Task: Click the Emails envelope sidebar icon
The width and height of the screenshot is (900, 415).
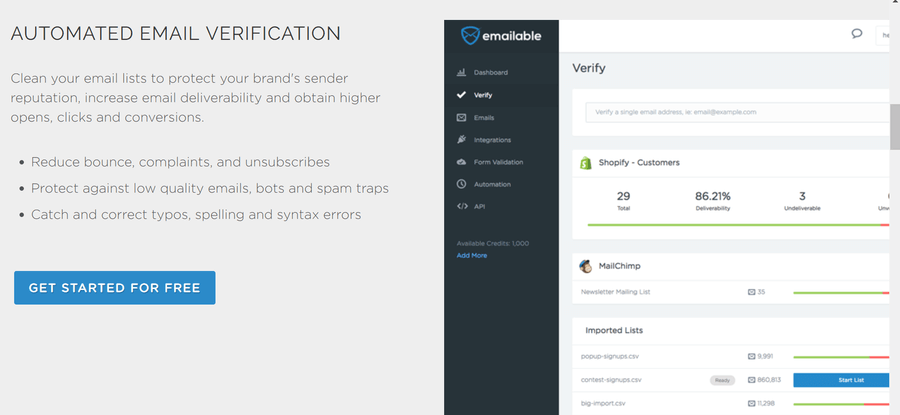Action: click(x=461, y=117)
